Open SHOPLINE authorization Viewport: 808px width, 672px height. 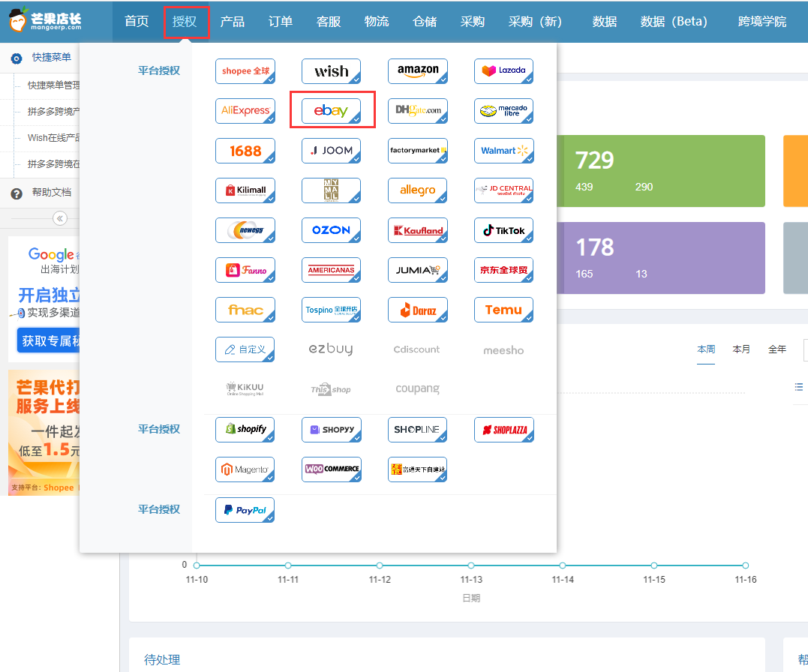[x=417, y=429]
